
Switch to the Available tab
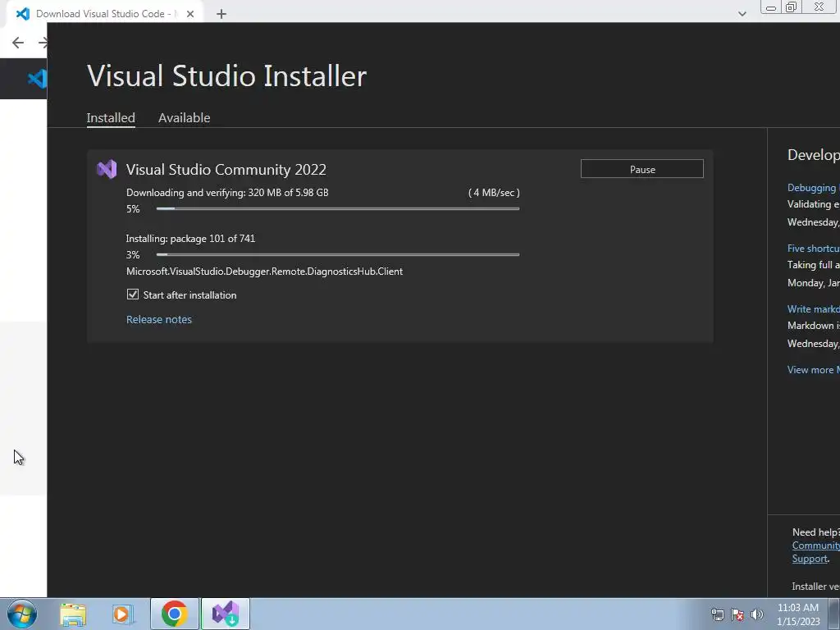pyautogui.click(x=185, y=118)
